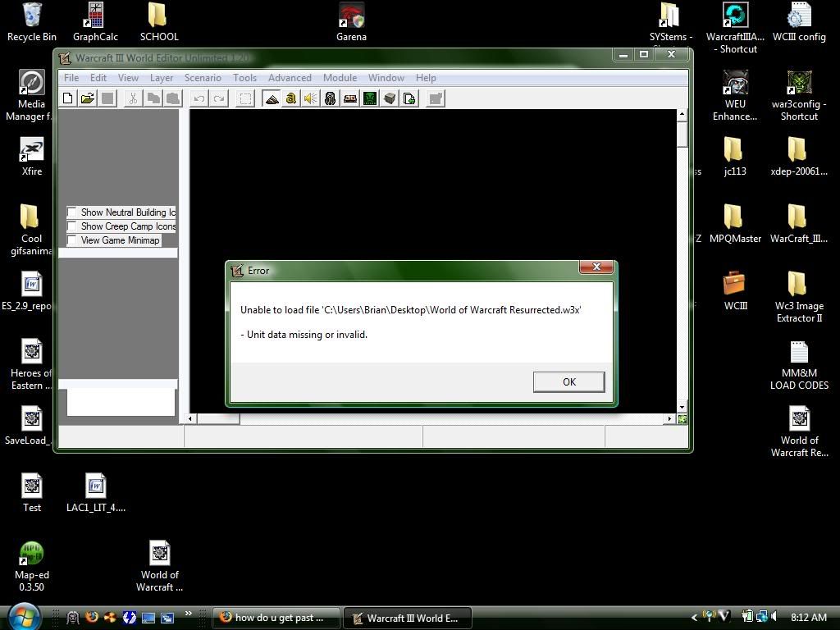The width and height of the screenshot is (840, 630).
Task: Select the GraphCalc desktop icon
Action: tap(95, 22)
